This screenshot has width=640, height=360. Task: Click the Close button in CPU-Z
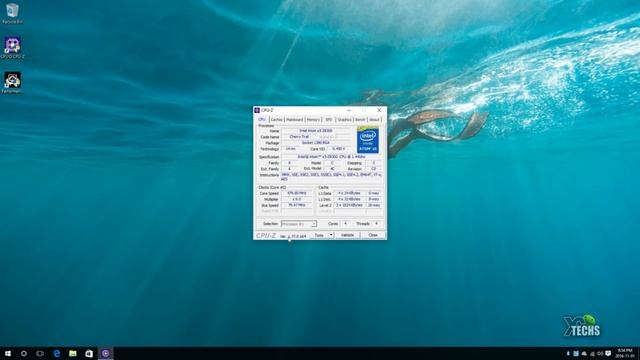click(x=373, y=235)
